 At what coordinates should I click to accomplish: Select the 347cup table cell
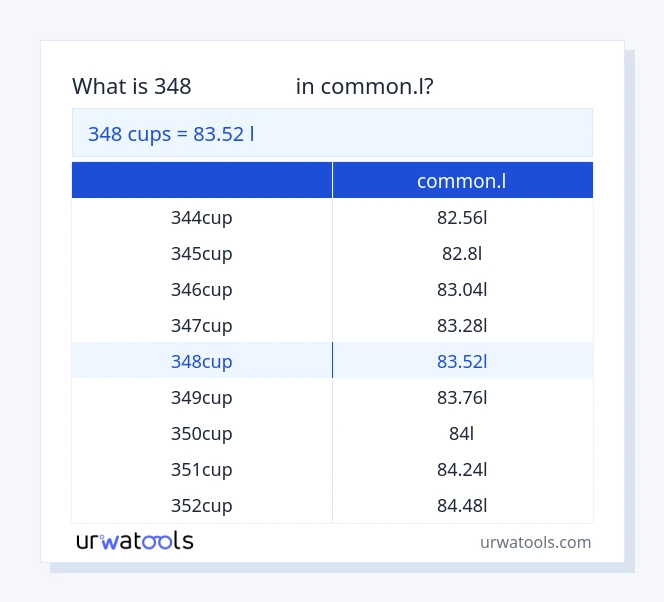(x=202, y=325)
